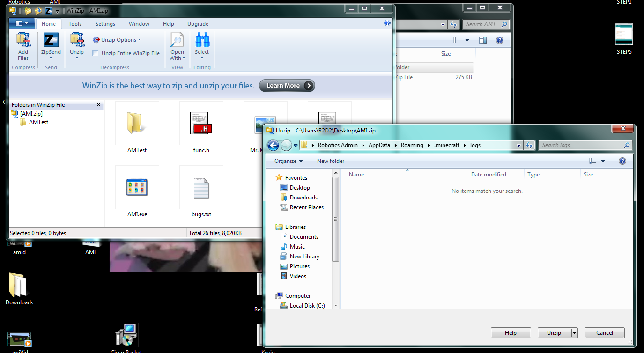Click the Help button at the dialog bottom

[511, 333]
